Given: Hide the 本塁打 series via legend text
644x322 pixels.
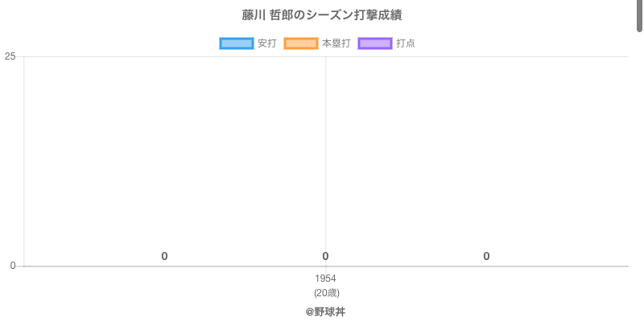Looking at the screenshot, I should coord(336,43).
